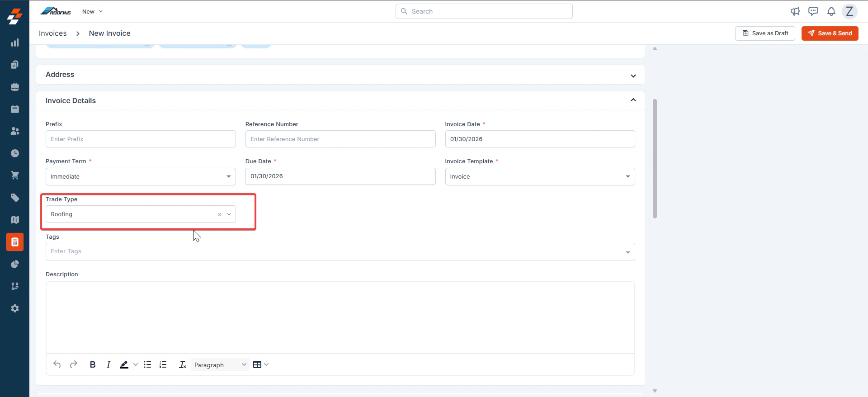868x397 pixels.
Task: Open the briefcase jobs icon in sidebar
Action: [x=15, y=87]
